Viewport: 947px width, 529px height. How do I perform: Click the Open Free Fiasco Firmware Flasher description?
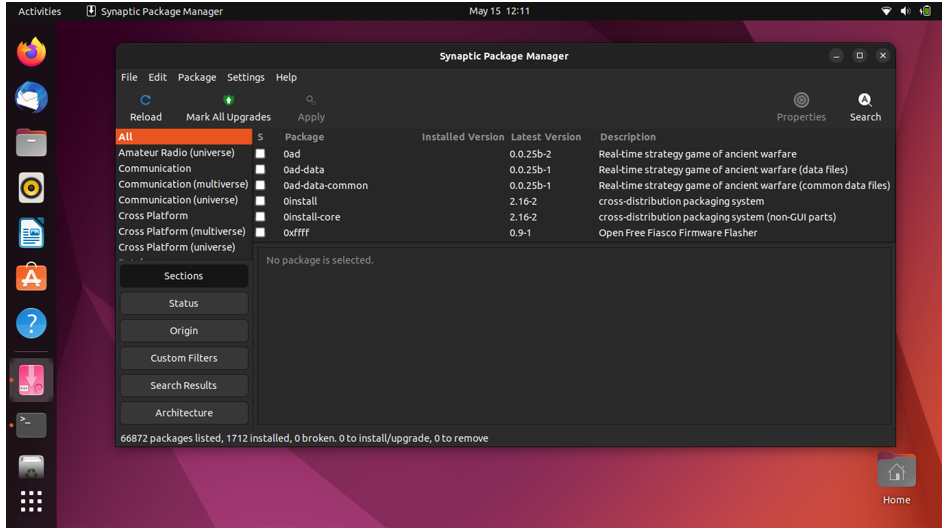click(x=678, y=232)
